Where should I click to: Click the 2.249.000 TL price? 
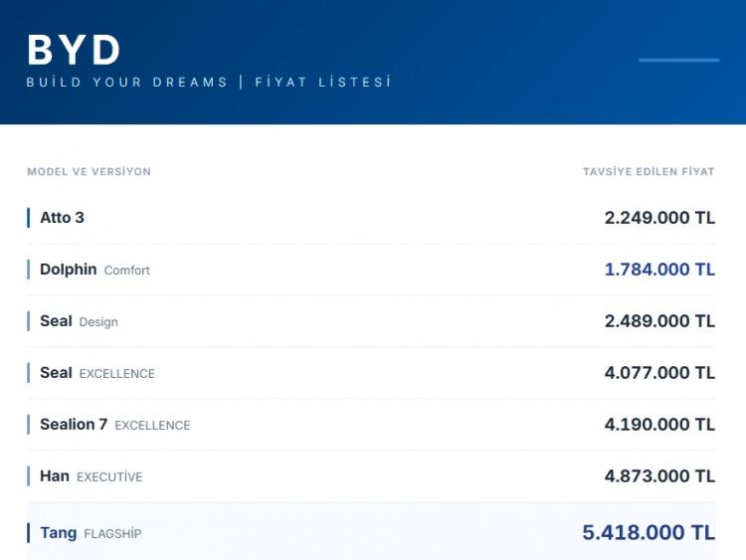tap(659, 218)
